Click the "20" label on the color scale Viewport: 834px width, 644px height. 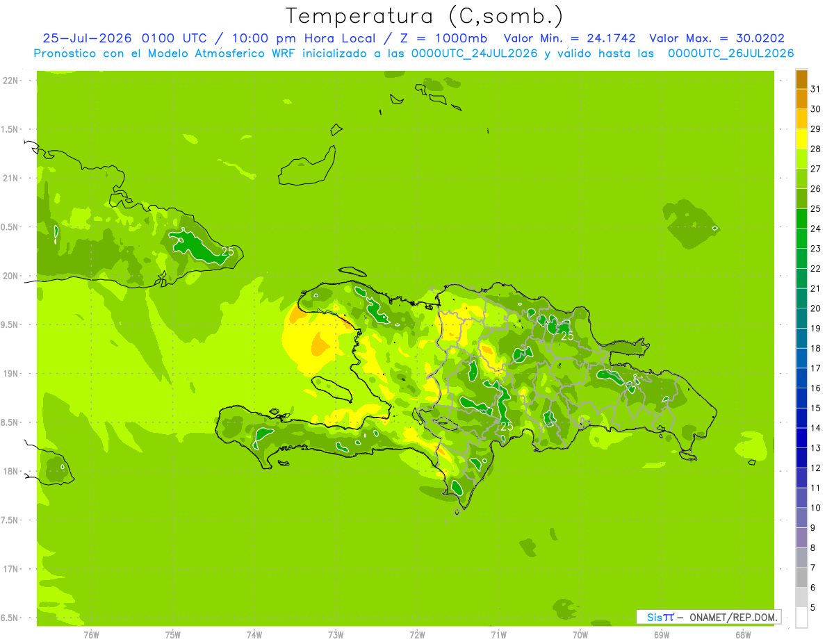pyautogui.click(x=816, y=308)
